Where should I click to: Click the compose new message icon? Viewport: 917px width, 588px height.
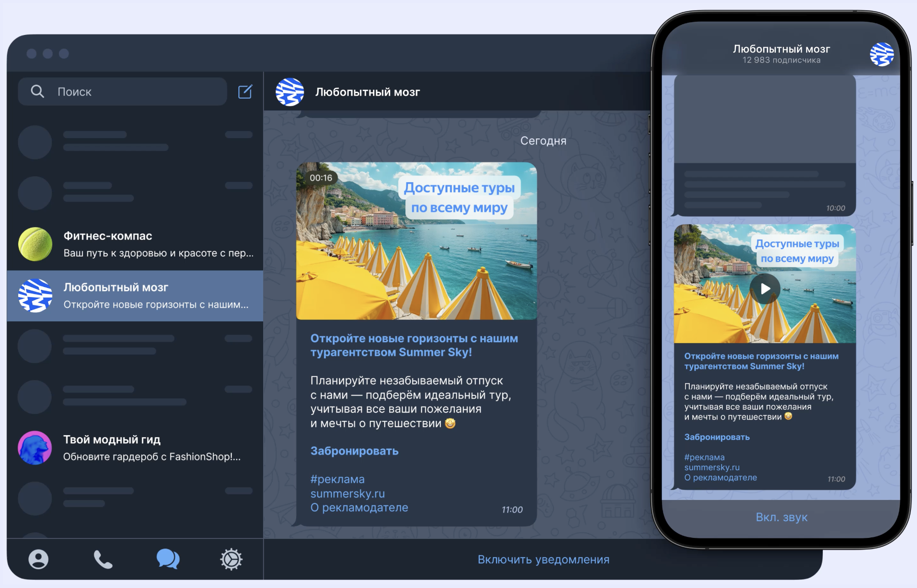pyautogui.click(x=245, y=92)
